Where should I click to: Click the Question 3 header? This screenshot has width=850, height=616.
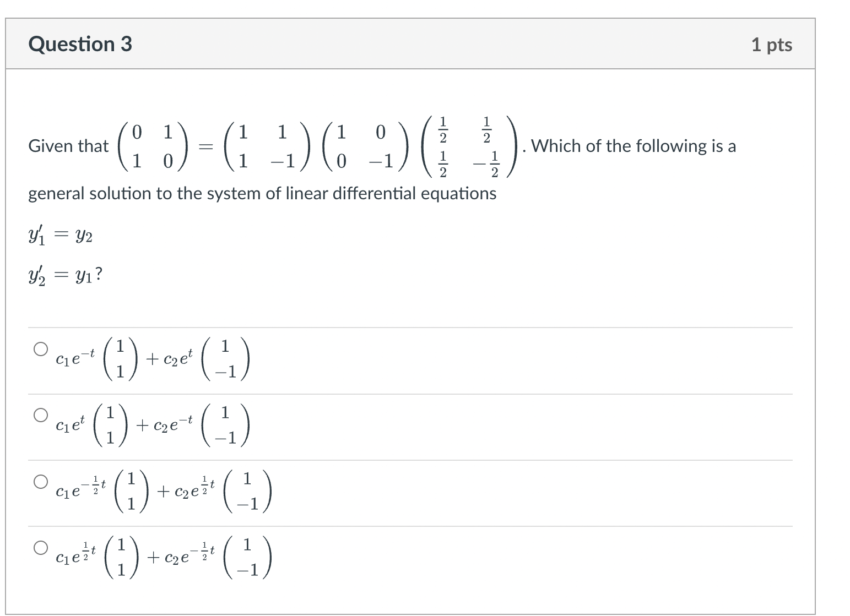tap(80, 43)
